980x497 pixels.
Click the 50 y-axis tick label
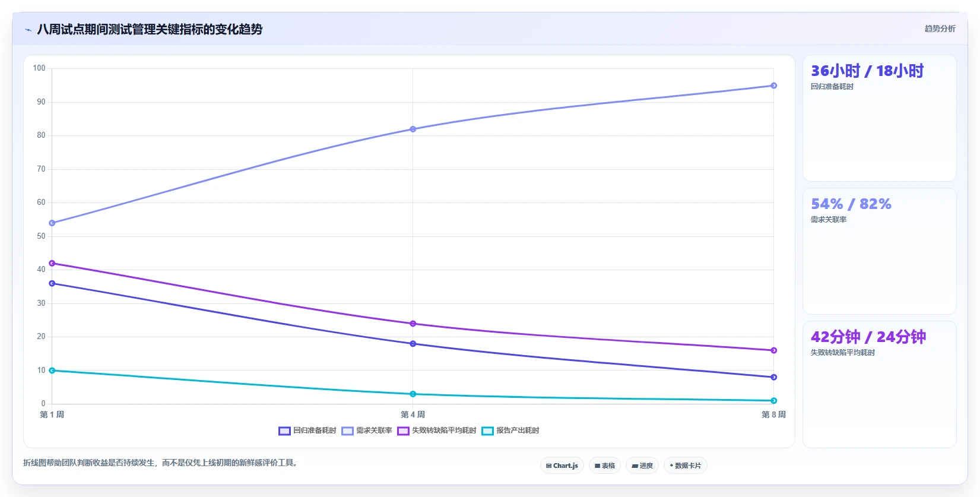pos(41,236)
